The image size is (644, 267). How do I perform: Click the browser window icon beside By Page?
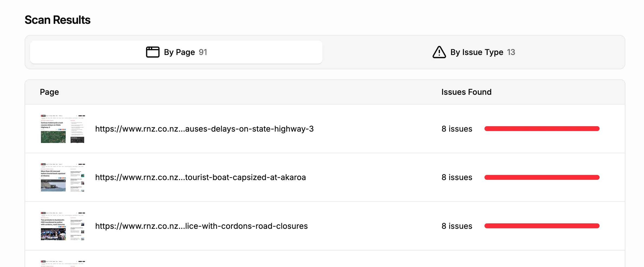point(153,52)
